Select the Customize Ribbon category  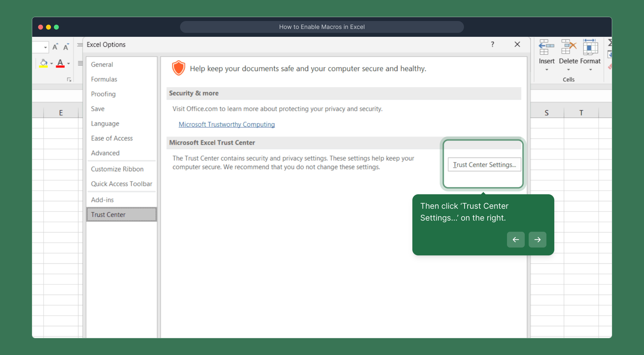coord(117,169)
